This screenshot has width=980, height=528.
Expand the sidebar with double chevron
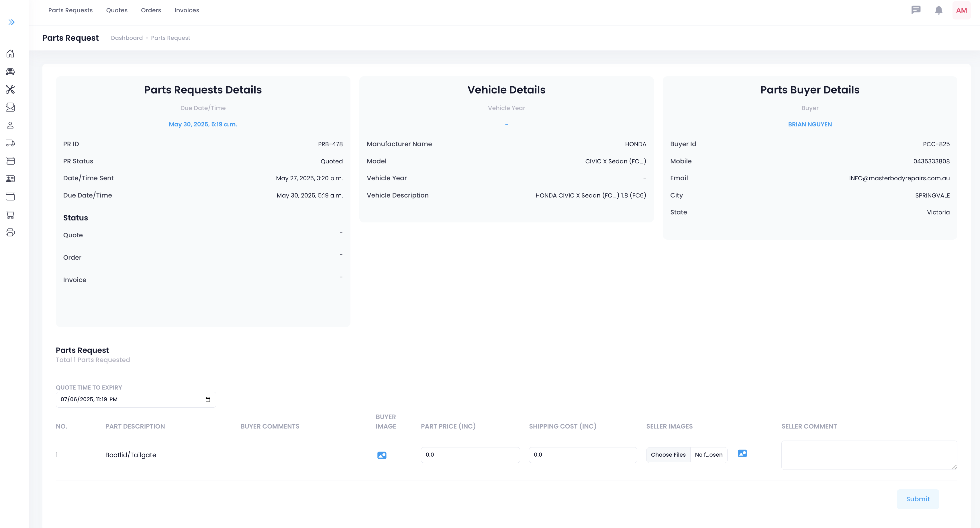pyautogui.click(x=11, y=22)
